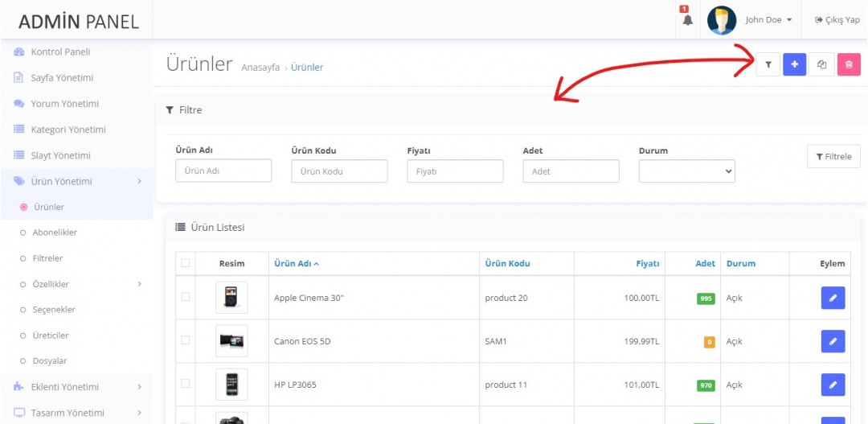
Task: Click the blue plus add product button
Action: (x=794, y=65)
